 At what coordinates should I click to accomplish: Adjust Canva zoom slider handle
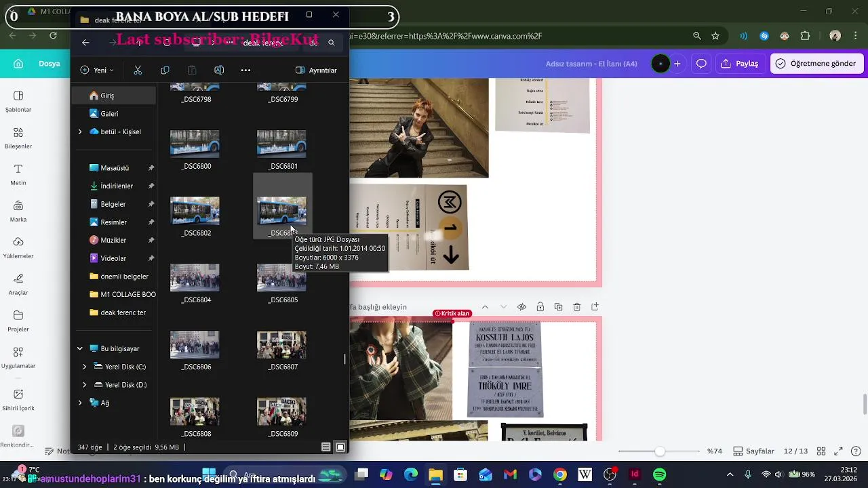tap(660, 451)
